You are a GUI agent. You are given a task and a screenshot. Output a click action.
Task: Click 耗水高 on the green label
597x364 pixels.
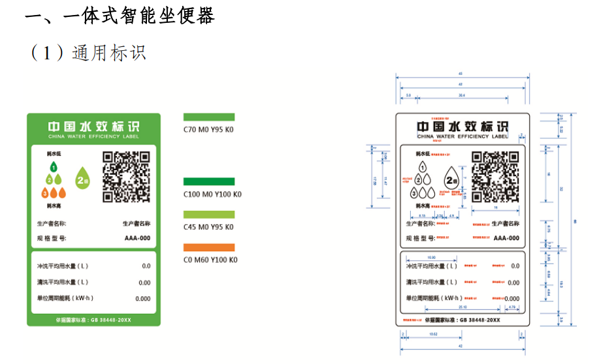[54, 205]
